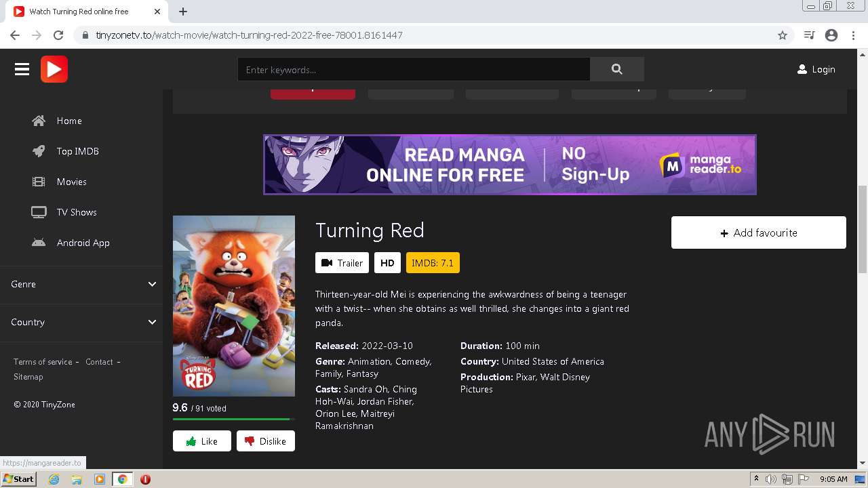The image size is (868, 488).
Task: Click the Pixar production link
Action: tap(525, 377)
